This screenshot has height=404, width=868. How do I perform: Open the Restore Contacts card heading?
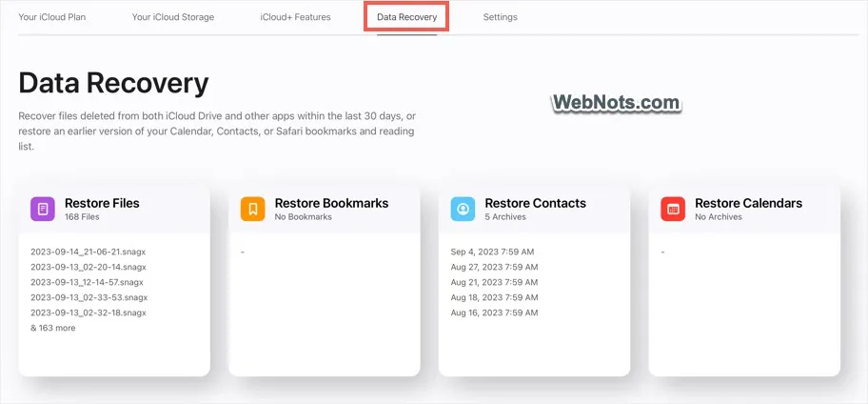535,203
